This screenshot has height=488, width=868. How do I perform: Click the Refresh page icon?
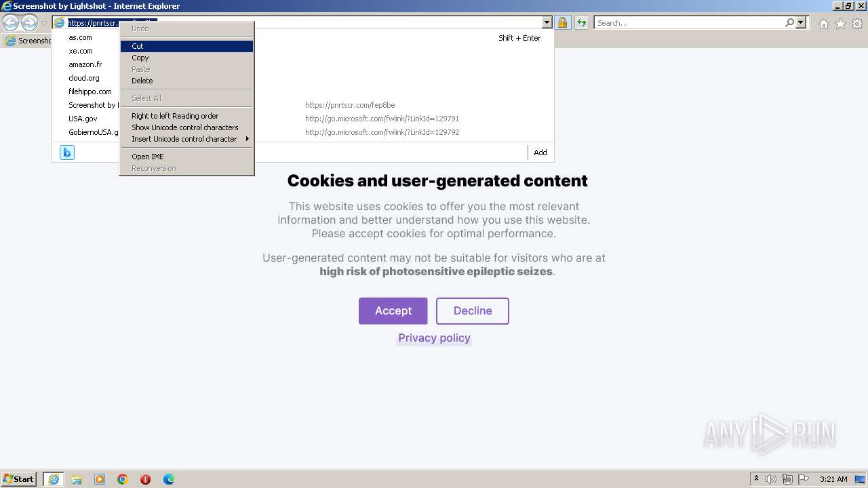pos(581,23)
